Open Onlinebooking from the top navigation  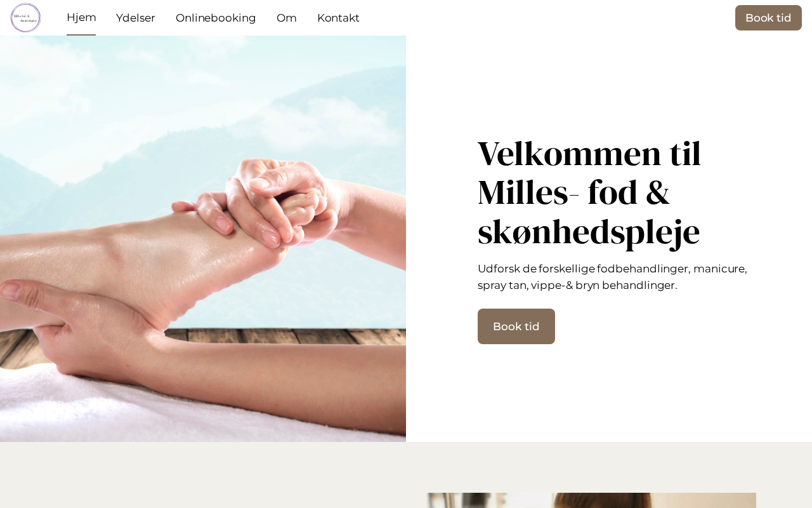pyautogui.click(x=216, y=18)
